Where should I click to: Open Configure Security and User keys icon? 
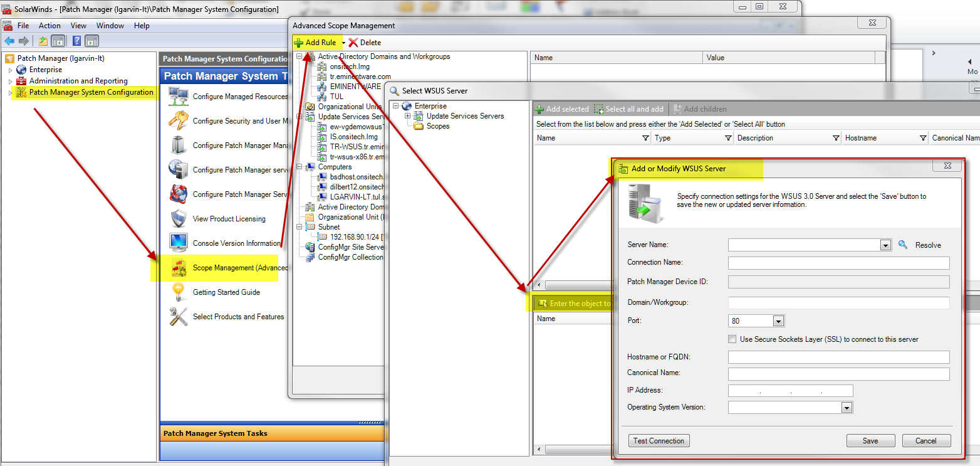(x=179, y=120)
